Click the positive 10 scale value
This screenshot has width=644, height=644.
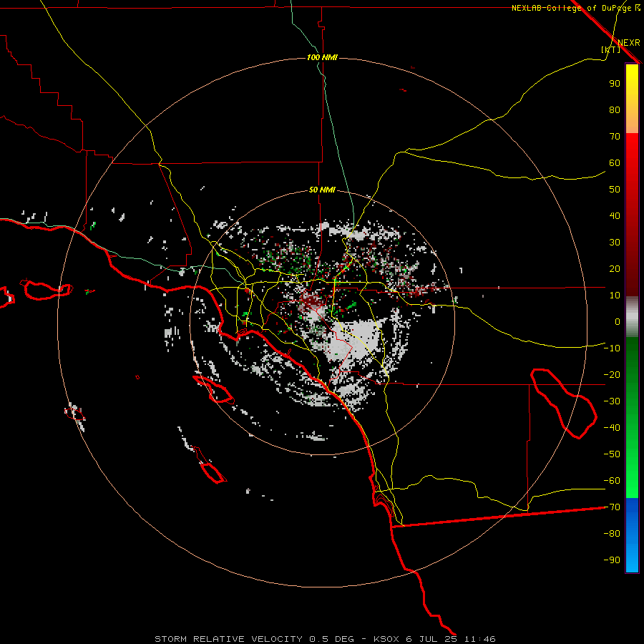(x=615, y=296)
